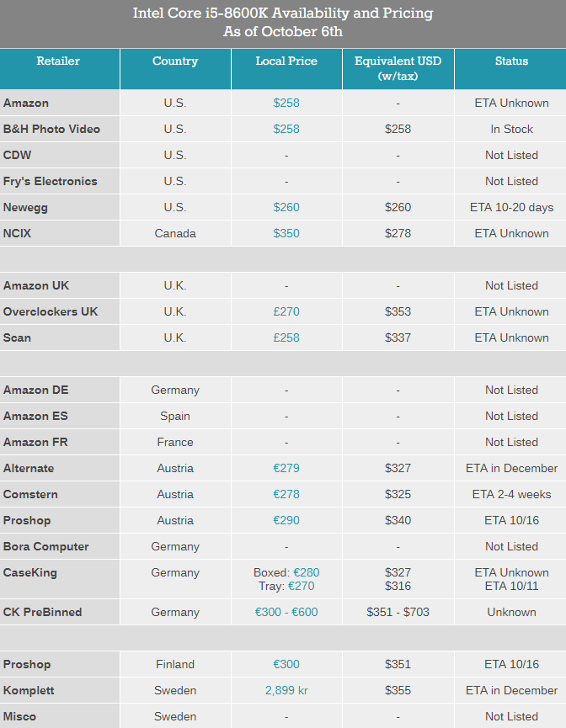Viewport: 566px width, 728px height.
Task: Open Alternate €279 price link
Action: pos(286,468)
